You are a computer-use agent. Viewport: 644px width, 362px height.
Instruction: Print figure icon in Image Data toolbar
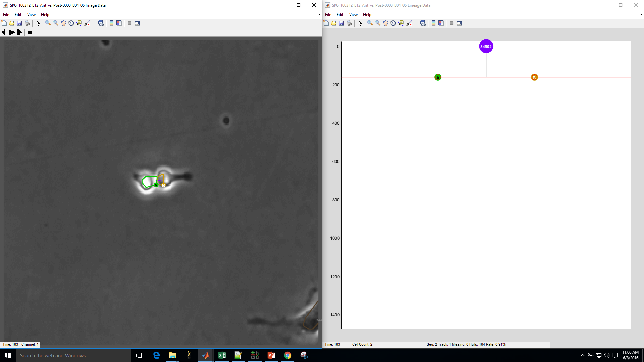point(27,23)
